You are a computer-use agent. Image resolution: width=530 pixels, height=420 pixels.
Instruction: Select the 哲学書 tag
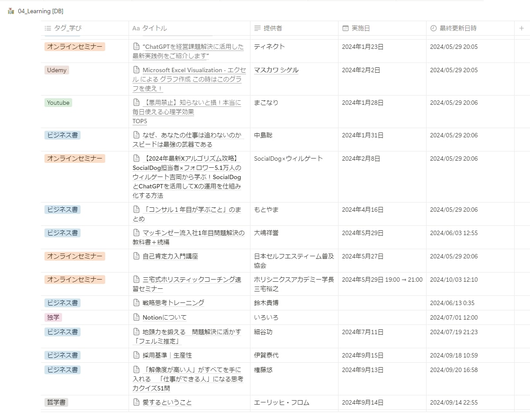56,402
